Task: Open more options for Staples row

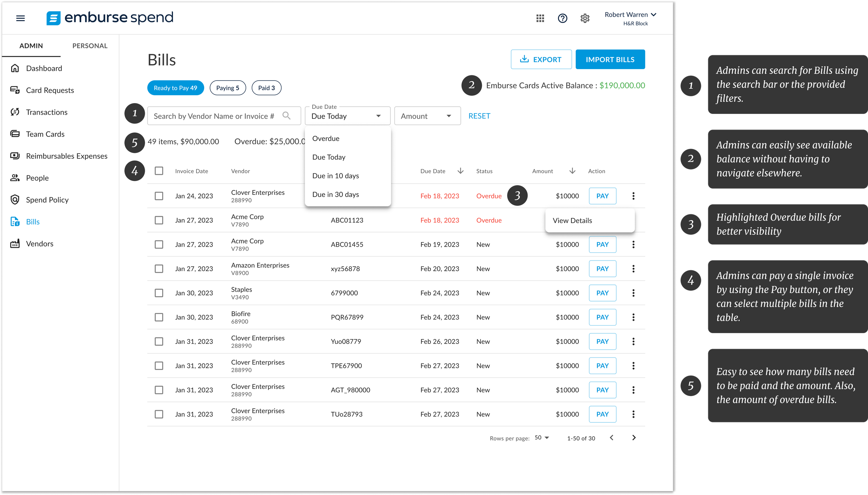Action: tap(633, 293)
